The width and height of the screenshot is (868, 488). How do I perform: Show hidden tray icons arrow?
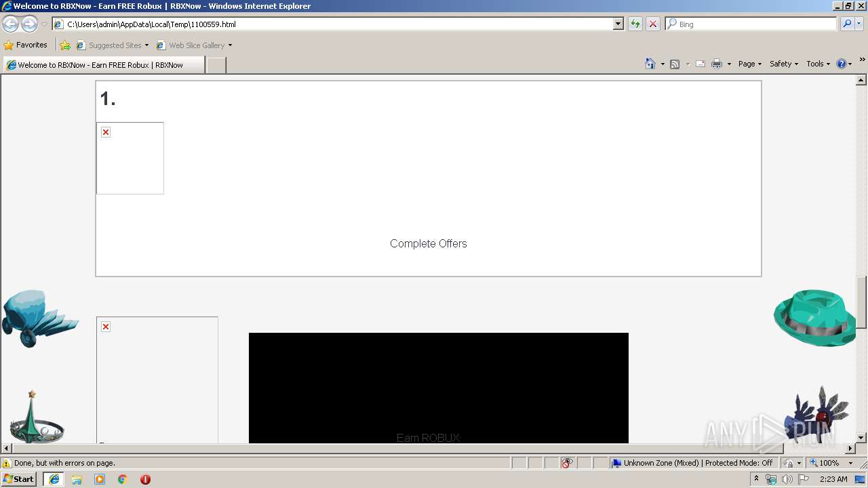click(x=756, y=479)
